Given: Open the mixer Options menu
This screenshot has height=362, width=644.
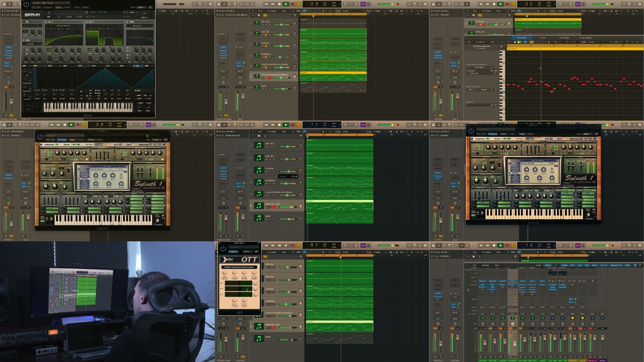Looking at the screenshot, I should click(x=485, y=265).
